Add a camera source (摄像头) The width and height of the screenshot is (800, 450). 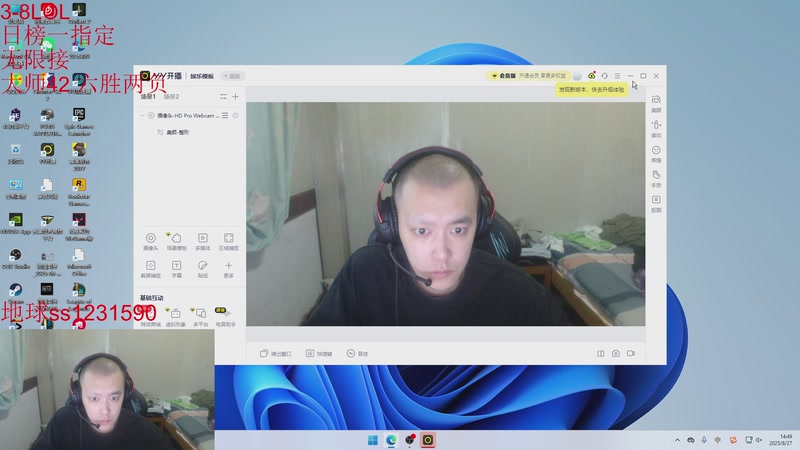pos(151,241)
